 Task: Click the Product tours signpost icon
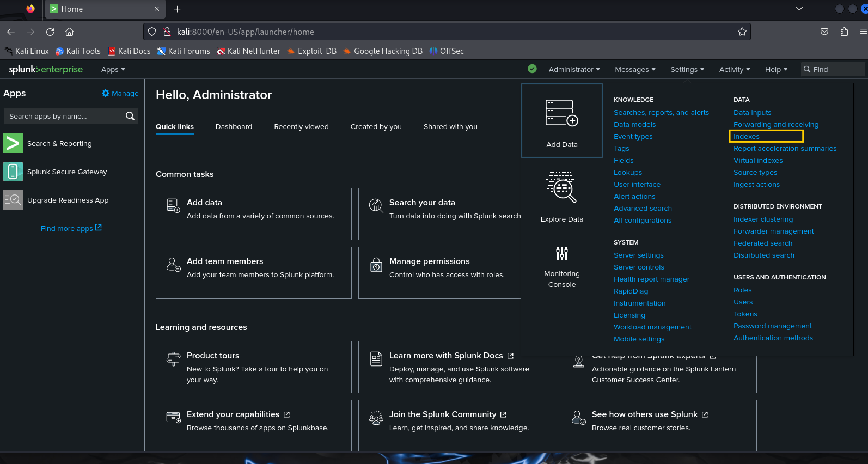click(x=173, y=358)
